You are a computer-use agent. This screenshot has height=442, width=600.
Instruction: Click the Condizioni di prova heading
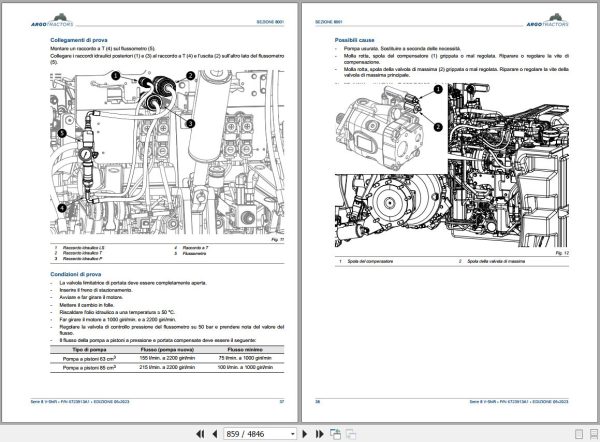pos(76,274)
